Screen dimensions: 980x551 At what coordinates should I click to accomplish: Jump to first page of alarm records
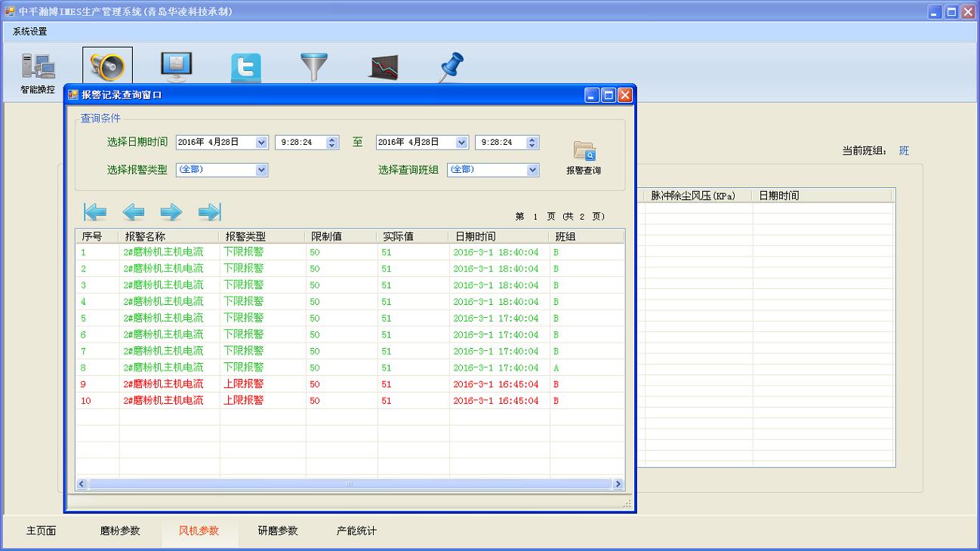95,212
